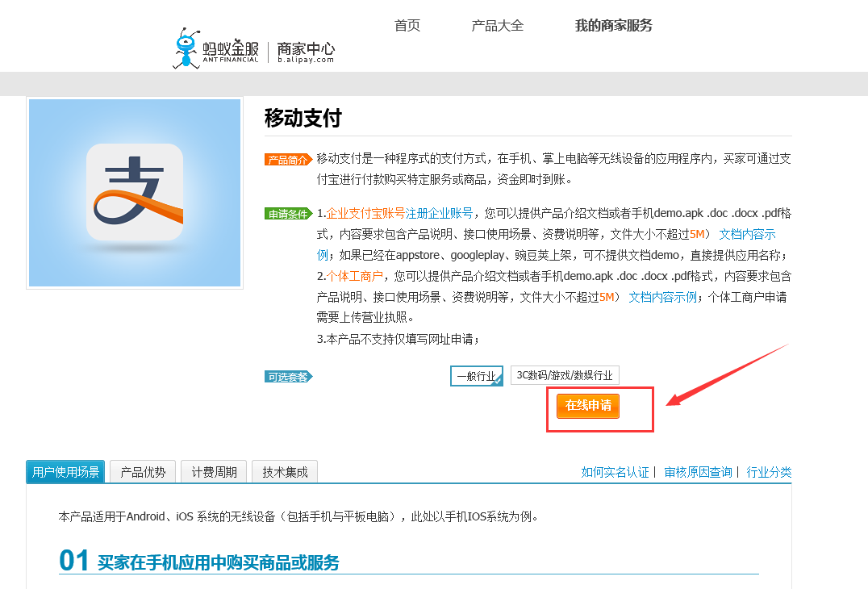Open 我的商家服务 in the top navigation

click(x=613, y=26)
